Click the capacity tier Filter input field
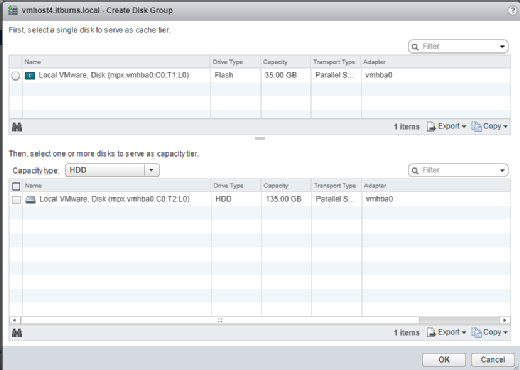The image size is (520, 370). tap(458, 170)
